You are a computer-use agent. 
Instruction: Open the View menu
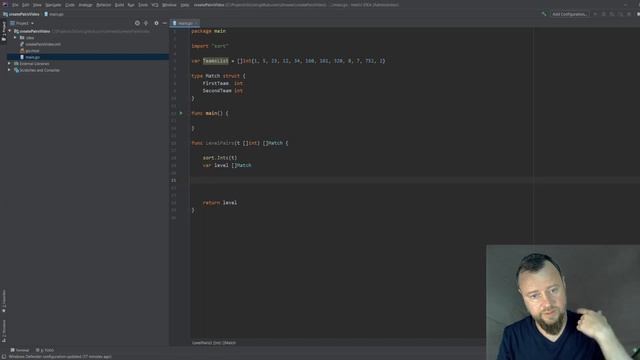(37, 5)
